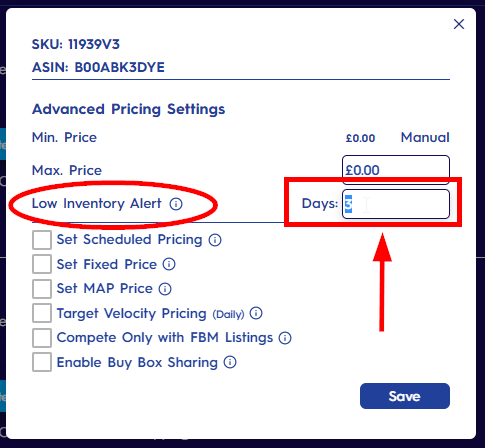Close the Advanced Pricing Settings dialog
Screen dimensions: 485x448
point(459,24)
